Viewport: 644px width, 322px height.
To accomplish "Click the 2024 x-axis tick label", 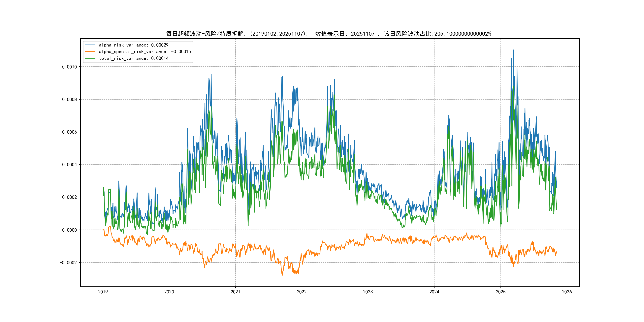I will click(434, 292).
